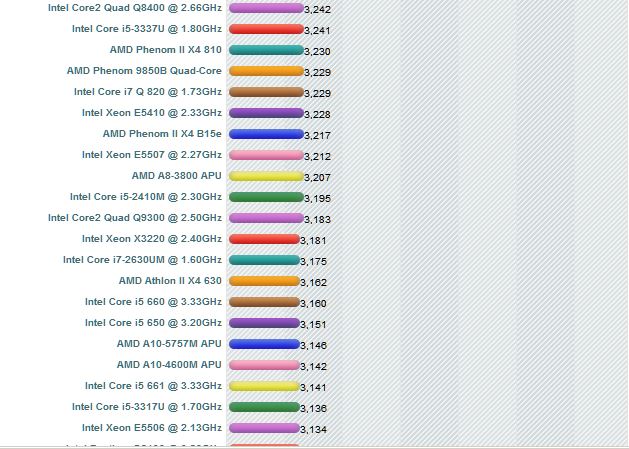Click the purple bar for Core2 Quad Q8400
Screen dimensions: 629x449
(x=266, y=8)
